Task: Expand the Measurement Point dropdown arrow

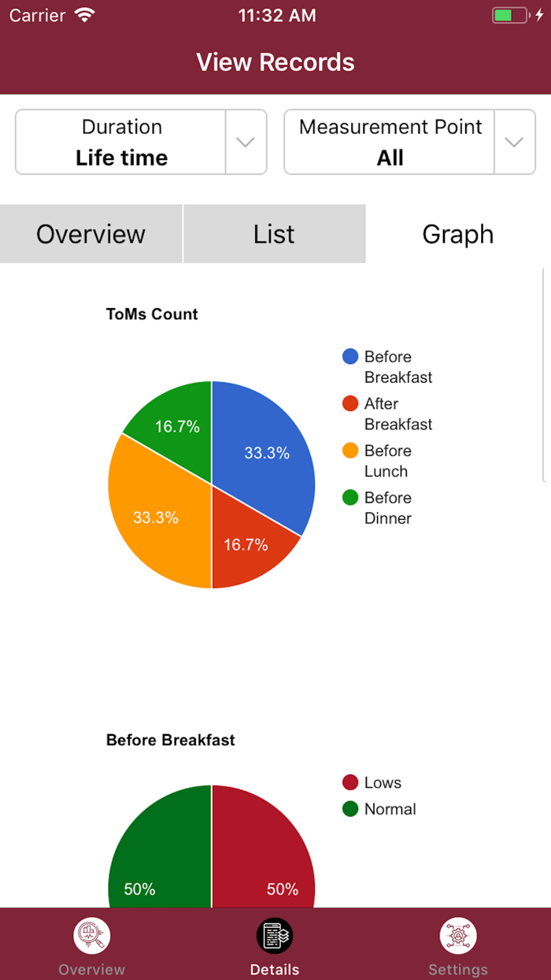Action: click(x=514, y=142)
